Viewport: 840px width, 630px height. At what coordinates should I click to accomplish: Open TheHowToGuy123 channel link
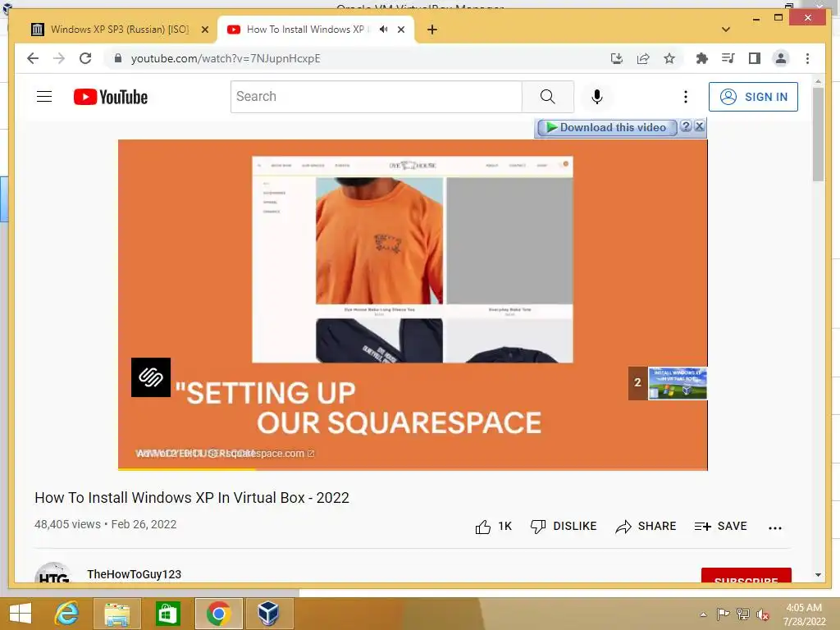tap(134, 574)
